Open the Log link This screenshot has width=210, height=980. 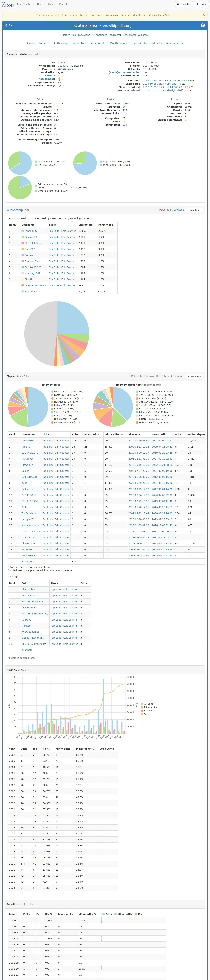(x=74, y=35)
